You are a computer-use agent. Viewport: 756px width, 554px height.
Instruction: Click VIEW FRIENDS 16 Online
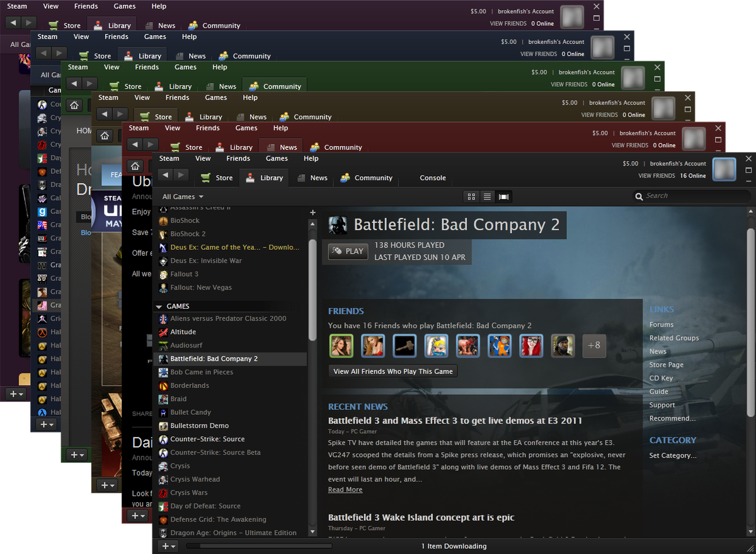(672, 176)
